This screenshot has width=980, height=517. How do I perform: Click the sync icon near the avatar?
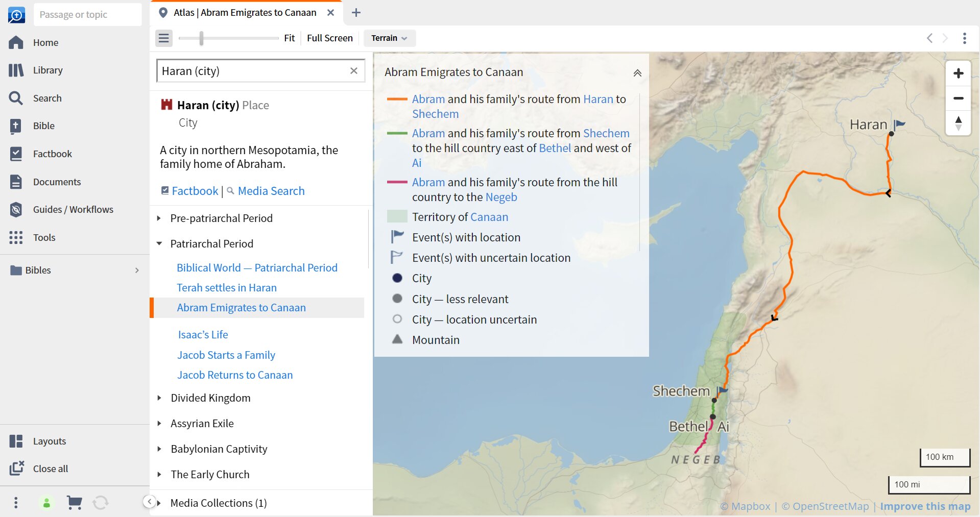[x=101, y=503]
